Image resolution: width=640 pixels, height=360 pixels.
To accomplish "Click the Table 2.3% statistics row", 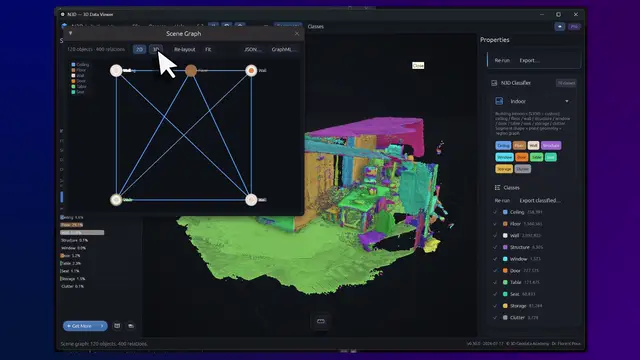I will coord(71,263).
